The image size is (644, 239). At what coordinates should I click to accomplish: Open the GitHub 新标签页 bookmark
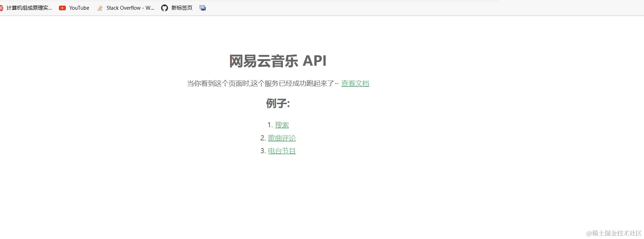[177, 8]
